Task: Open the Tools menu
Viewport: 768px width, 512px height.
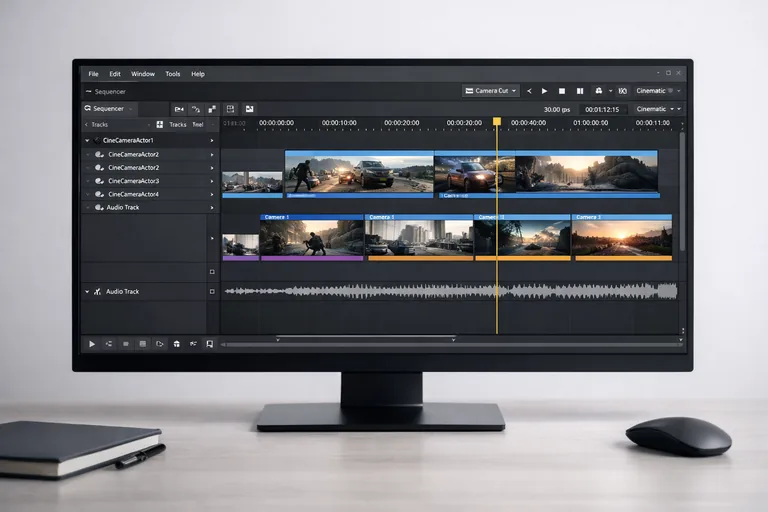Action: coord(173,74)
